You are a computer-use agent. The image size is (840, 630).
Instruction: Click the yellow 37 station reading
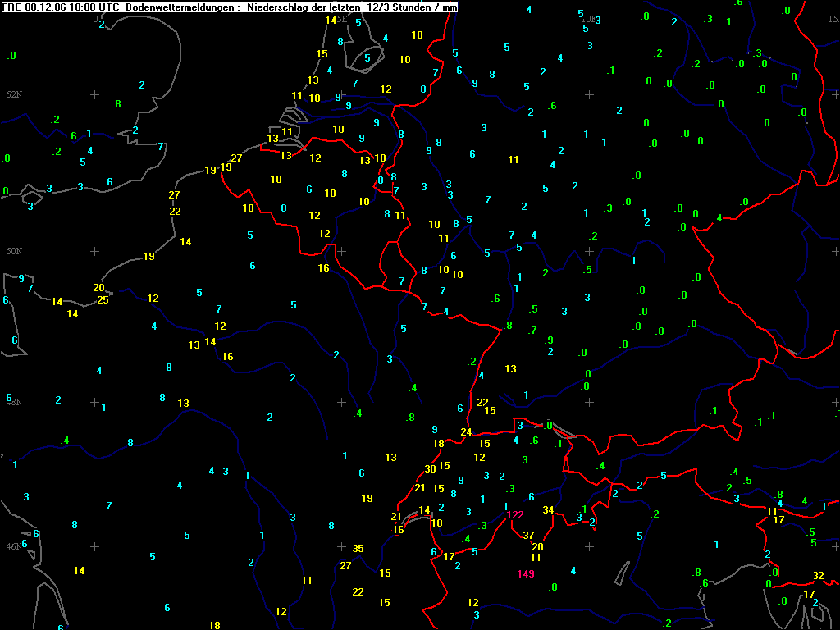point(528,535)
